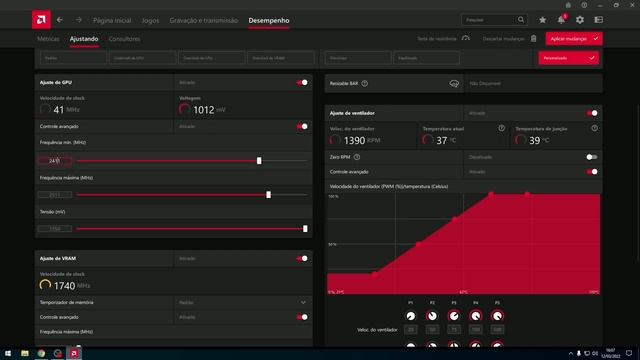This screenshot has height=360, width=640.
Task: Open Resizable BAR help icon
Action: point(364,83)
